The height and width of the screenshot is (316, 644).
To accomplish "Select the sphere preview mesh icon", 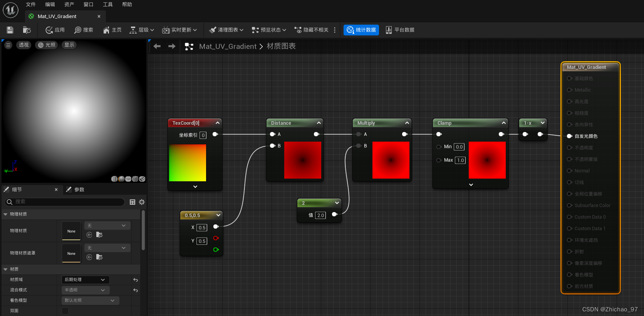I will tap(121, 179).
